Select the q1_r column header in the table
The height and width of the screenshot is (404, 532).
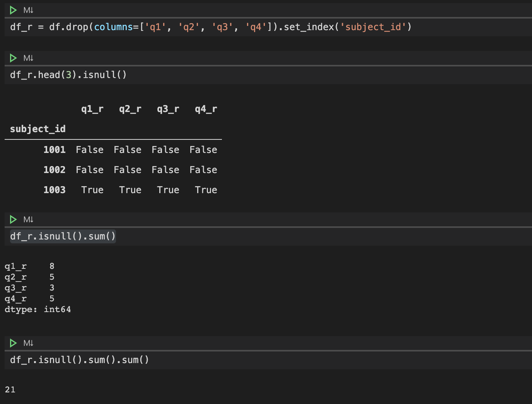point(92,109)
